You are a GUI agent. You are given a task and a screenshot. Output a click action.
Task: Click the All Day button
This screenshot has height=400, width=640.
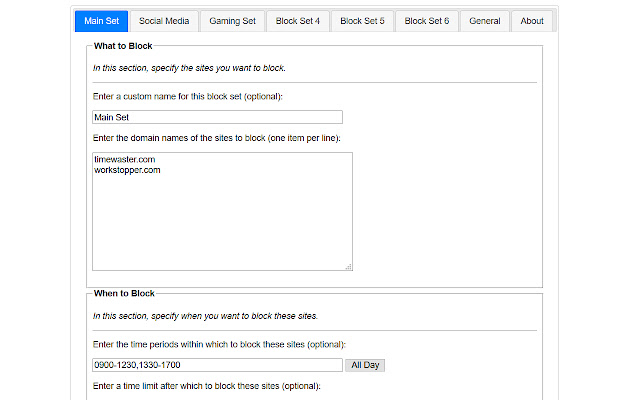pyautogui.click(x=366, y=365)
